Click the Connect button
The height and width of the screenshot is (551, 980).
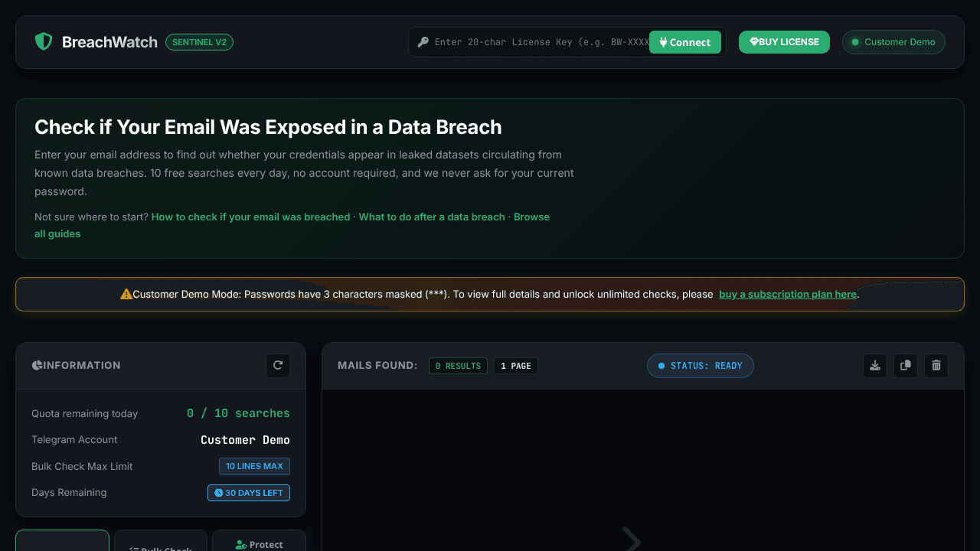685,42
